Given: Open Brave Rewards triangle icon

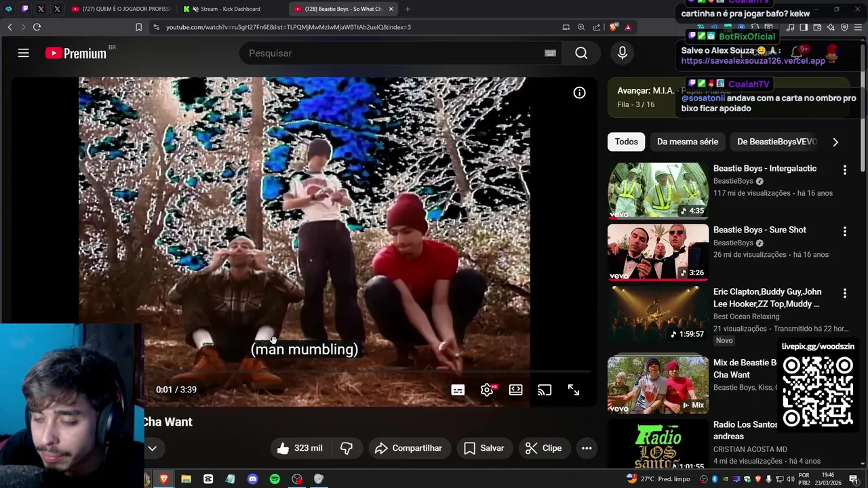Looking at the screenshot, I should (x=628, y=27).
